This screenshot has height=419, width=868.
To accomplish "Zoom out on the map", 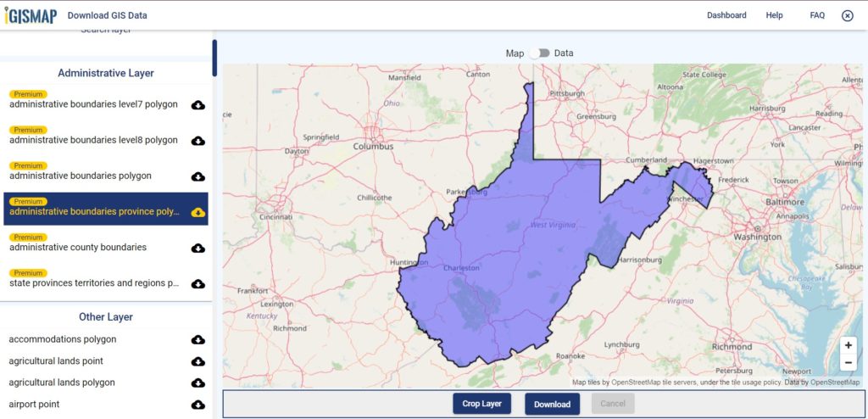I will [848, 362].
